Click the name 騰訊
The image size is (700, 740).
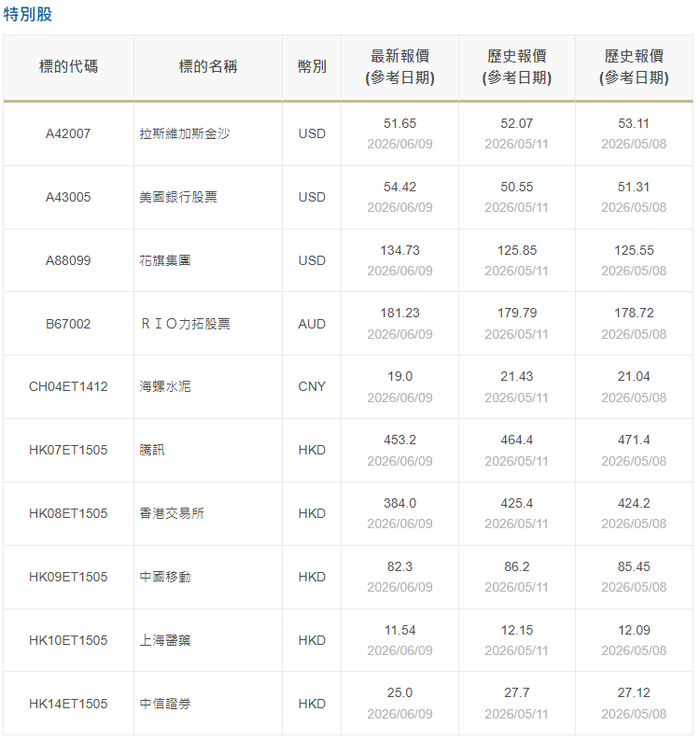click(x=152, y=450)
